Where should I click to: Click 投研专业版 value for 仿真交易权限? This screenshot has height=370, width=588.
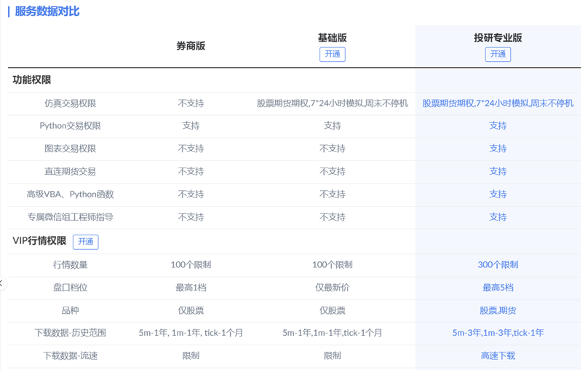(498, 103)
